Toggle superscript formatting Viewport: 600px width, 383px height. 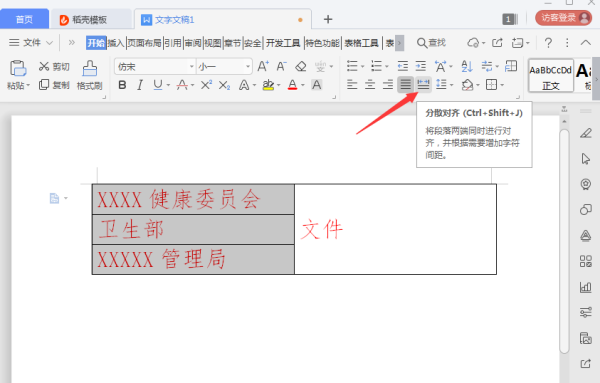click(206, 85)
